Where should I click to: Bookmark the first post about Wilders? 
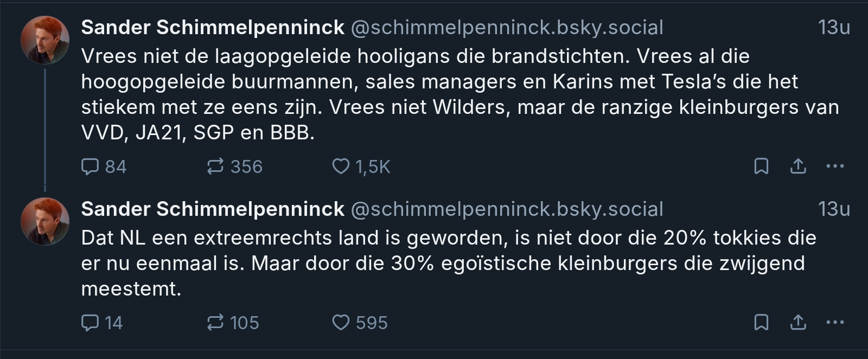pyautogui.click(x=762, y=166)
